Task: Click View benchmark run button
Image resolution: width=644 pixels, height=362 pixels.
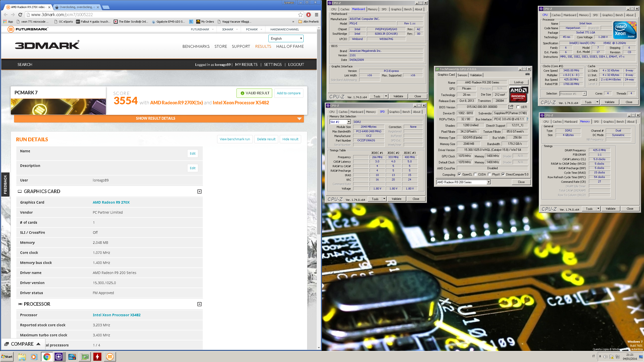Action: (235, 139)
